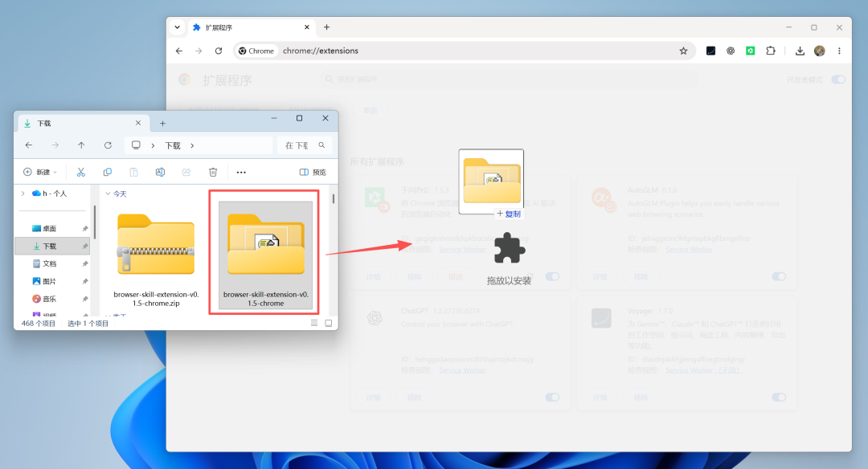The width and height of the screenshot is (868, 469).
Task: Toggle the ChatGPT extension switch
Action: [x=552, y=397]
